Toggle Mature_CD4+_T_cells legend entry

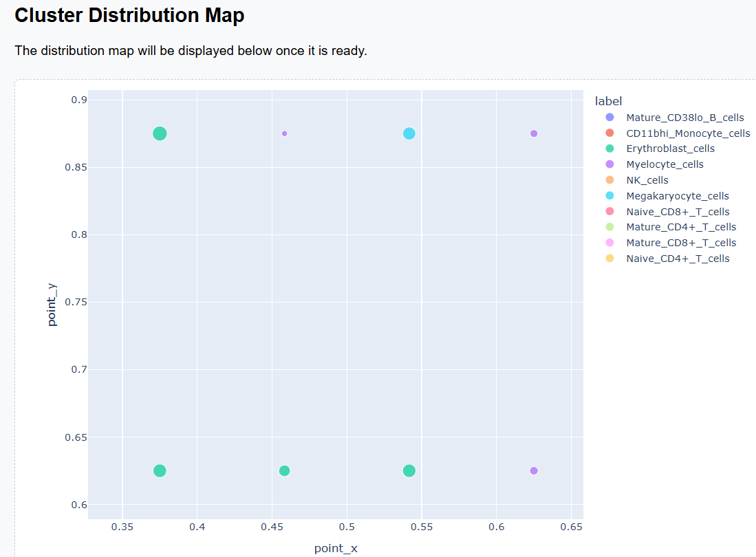[x=680, y=227]
